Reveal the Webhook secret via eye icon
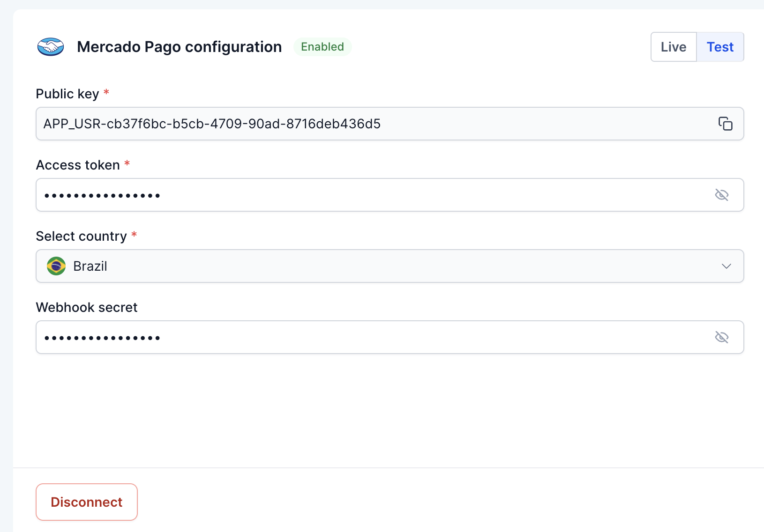The image size is (764, 532). click(721, 337)
